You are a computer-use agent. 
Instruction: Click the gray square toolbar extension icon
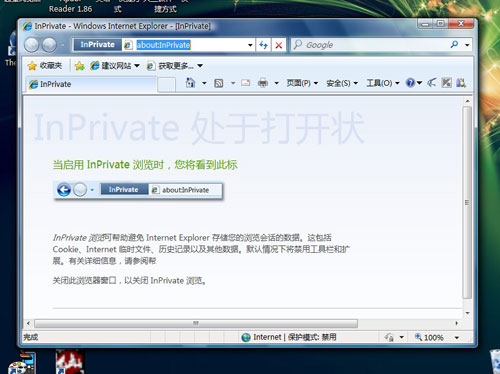pyautogui.click(x=446, y=83)
